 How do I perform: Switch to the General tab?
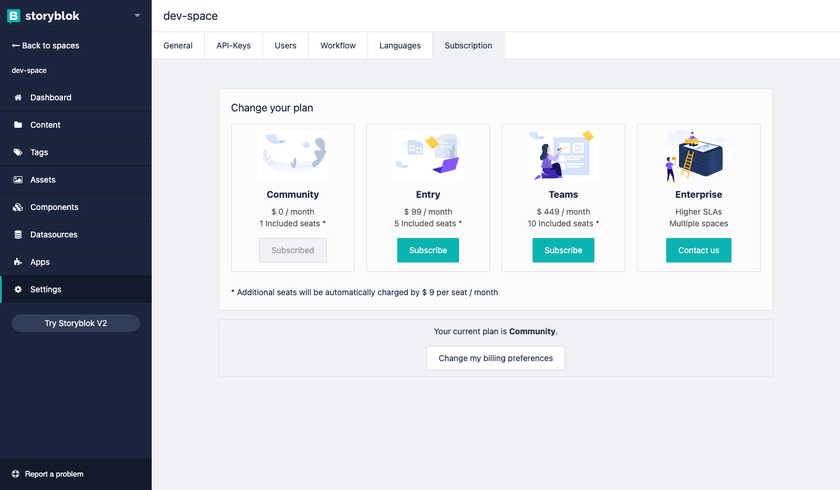click(178, 46)
